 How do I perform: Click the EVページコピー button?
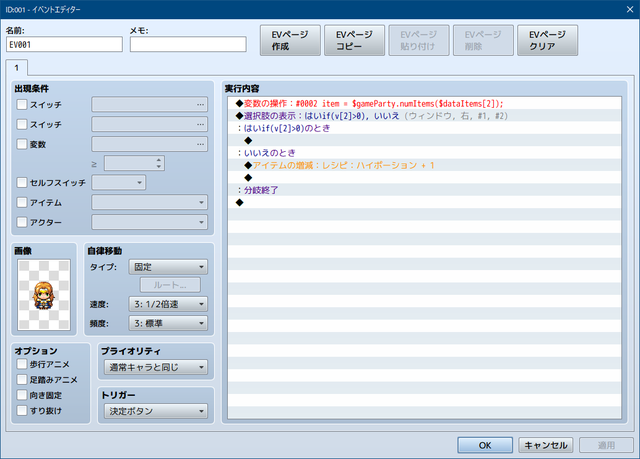pyautogui.click(x=354, y=40)
